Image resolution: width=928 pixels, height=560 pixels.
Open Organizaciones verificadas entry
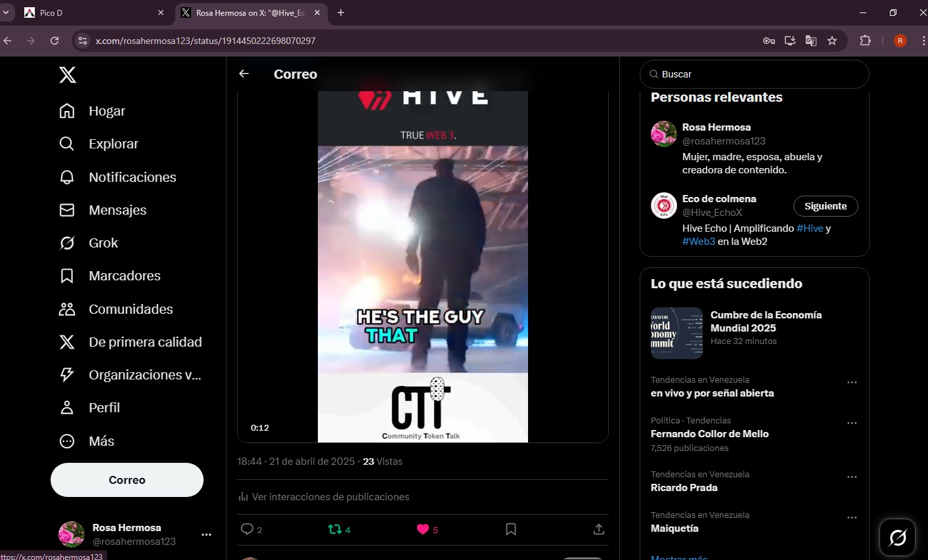(130, 375)
